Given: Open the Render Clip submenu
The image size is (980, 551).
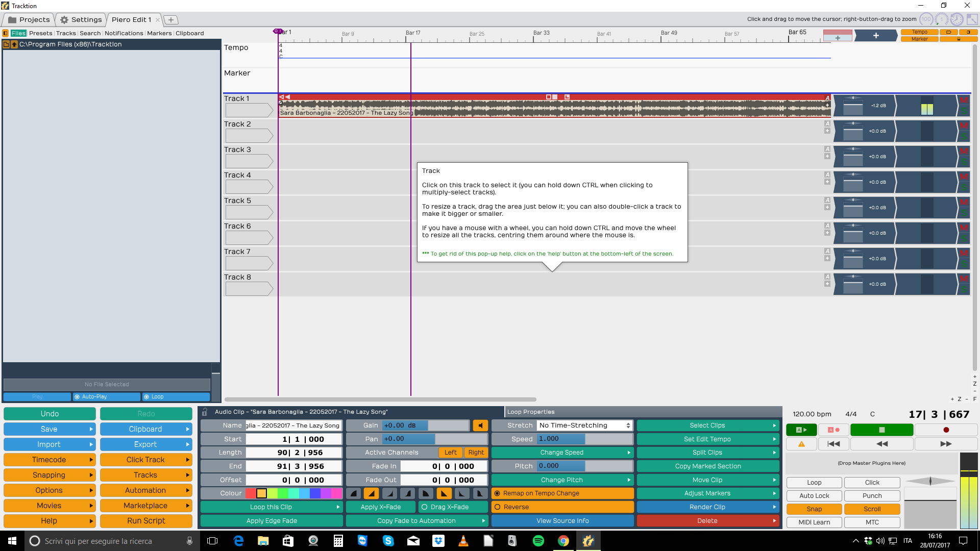Looking at the screenshot, I should pyautogui.click(x=708, y=507).
